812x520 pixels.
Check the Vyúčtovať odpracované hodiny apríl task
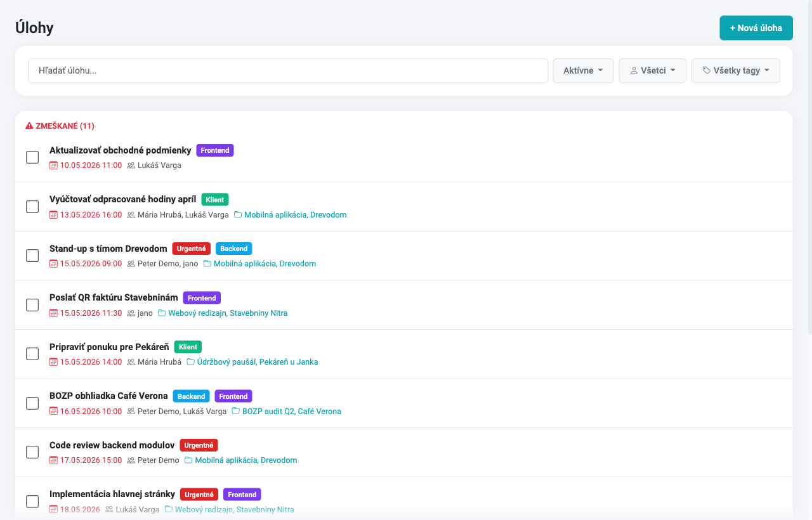point(32,207)
